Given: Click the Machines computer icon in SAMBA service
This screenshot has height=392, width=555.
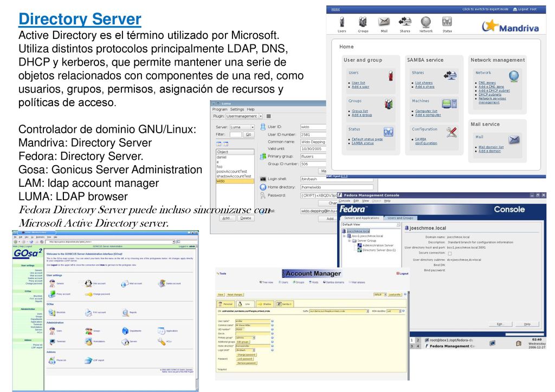Looking at the screenshot, I should point(449,103).
